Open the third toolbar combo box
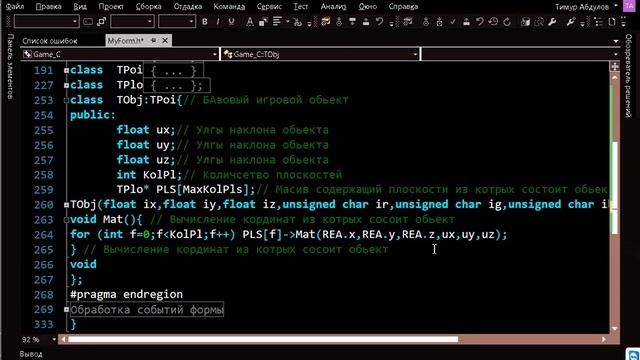 (177, 22)
